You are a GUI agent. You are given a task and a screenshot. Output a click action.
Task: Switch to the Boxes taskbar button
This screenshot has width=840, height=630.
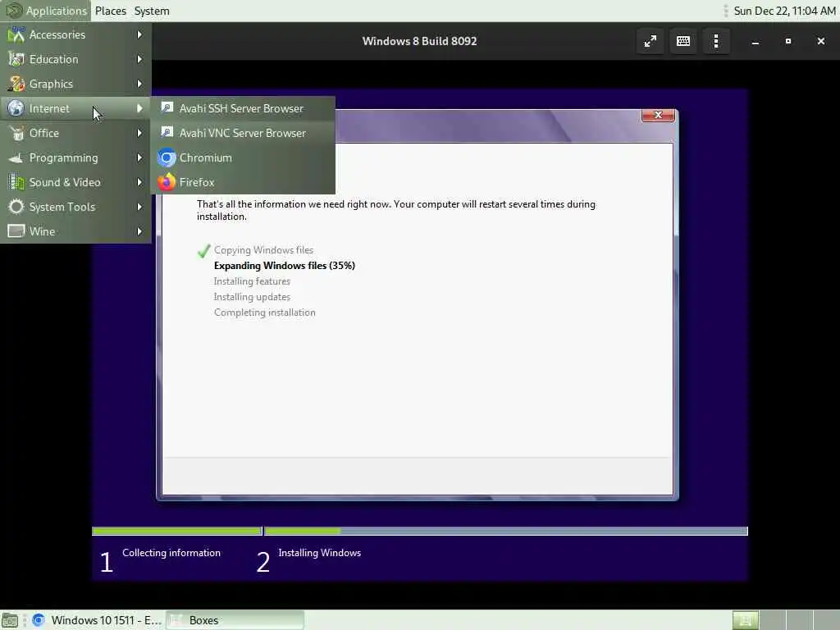(235, 620)
